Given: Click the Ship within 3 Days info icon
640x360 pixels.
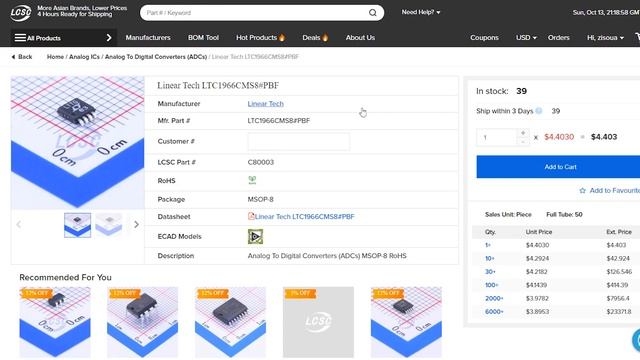Looking at the screenshot, I should pos(539,111).
